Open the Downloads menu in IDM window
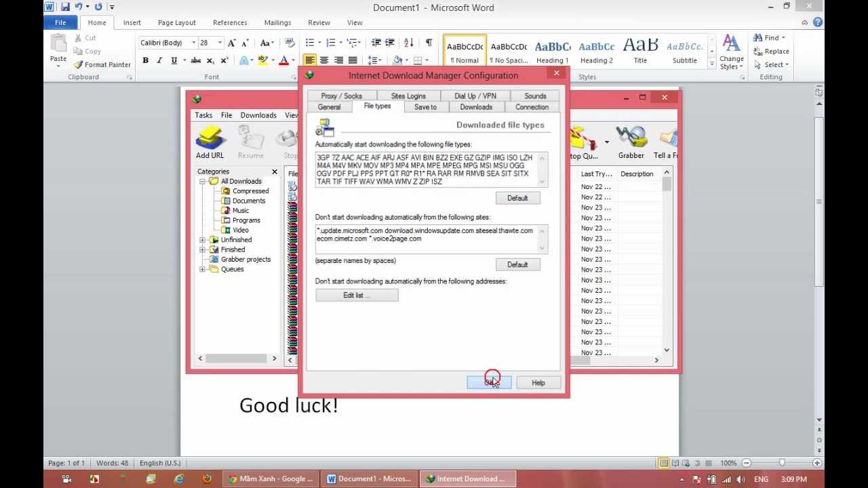 pos(258,115)
